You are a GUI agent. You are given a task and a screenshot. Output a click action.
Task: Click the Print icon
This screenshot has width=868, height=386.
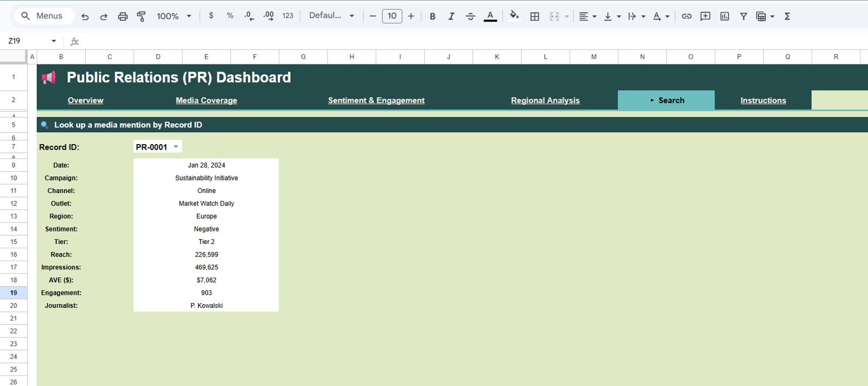pos(123,16)
